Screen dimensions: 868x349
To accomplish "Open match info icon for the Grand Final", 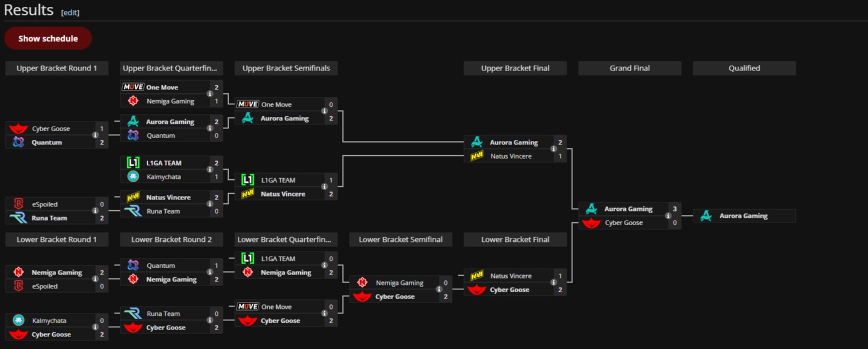I will 668,216.
